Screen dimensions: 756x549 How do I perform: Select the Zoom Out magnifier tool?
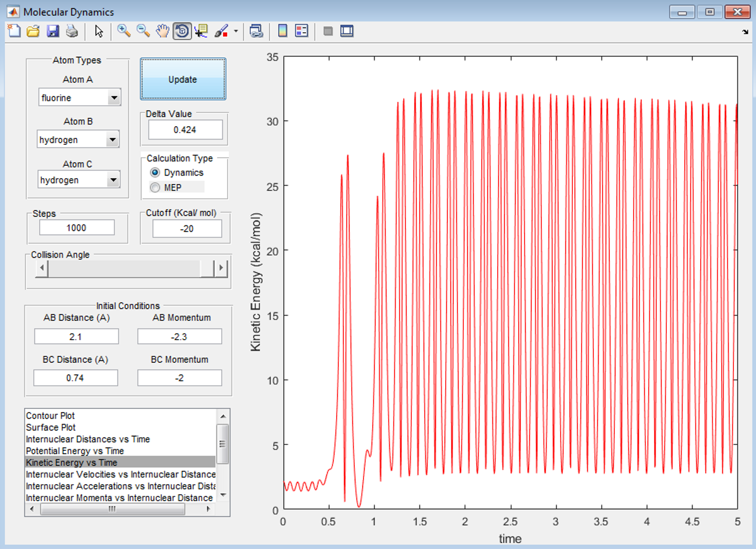click(x=143, y=31)
